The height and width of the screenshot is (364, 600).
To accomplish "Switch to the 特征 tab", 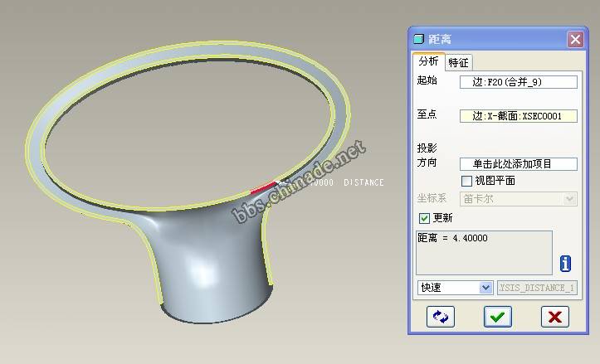I will 458,62.
